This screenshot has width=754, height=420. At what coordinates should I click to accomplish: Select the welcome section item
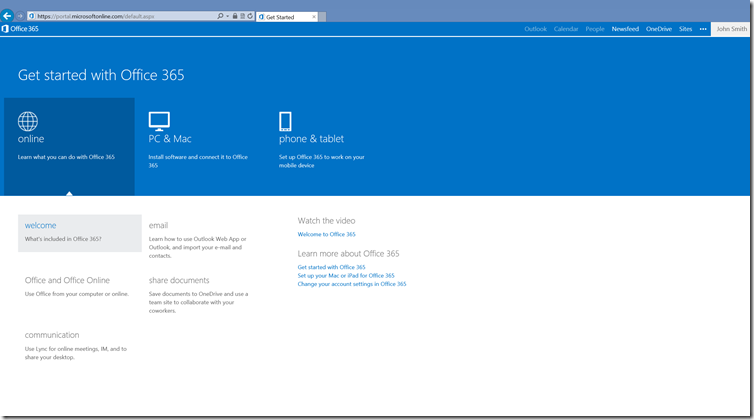pos(80,233)
